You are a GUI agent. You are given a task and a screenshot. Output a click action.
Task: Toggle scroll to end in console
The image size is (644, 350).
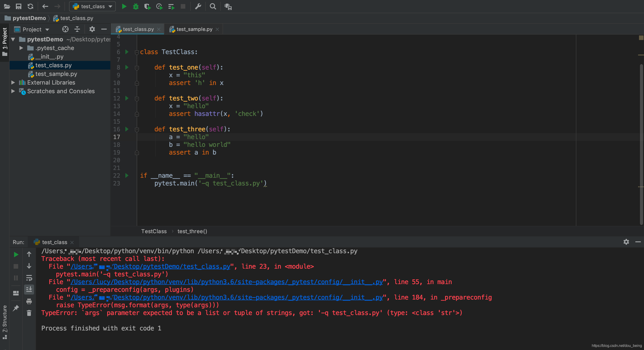pyautogui.click(x=29, y=290)
